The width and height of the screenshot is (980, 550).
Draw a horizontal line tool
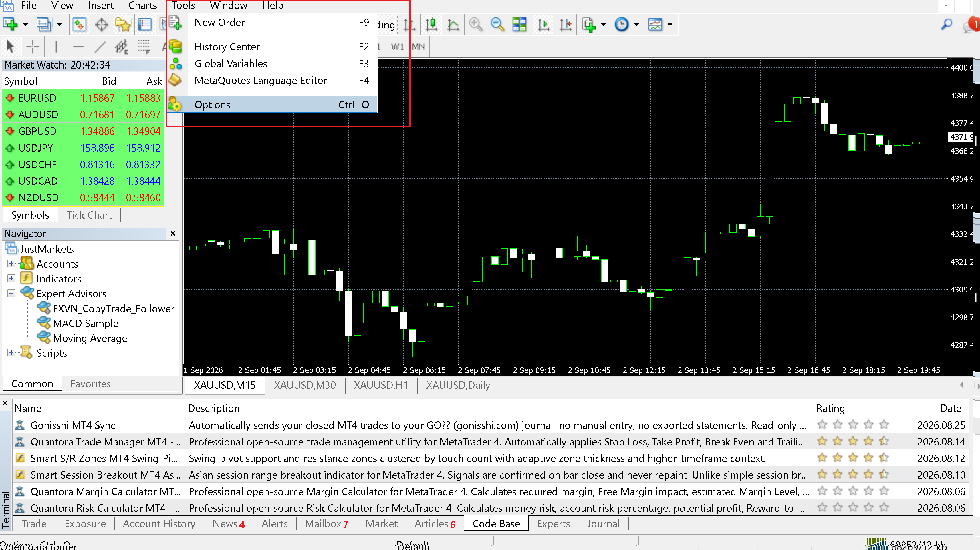[x=78, y=47]
